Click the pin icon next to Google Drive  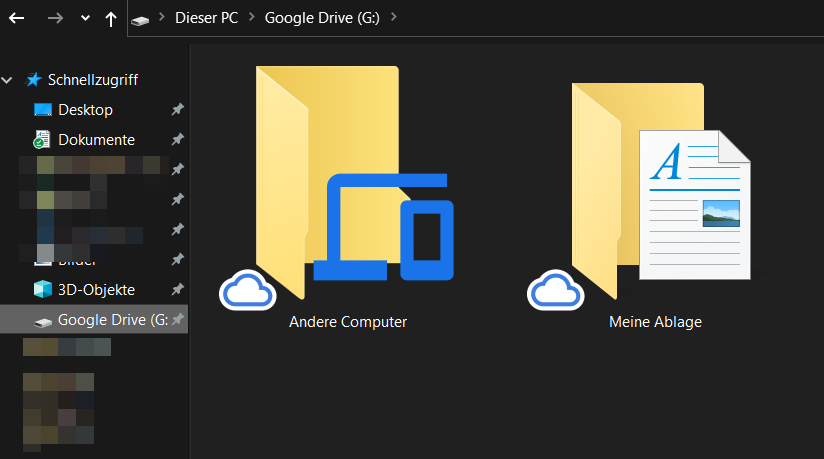[178, 319]
